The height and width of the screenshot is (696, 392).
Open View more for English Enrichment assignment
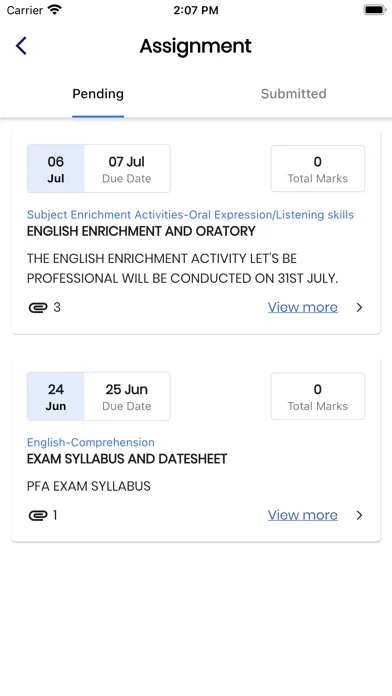[303, 307]
